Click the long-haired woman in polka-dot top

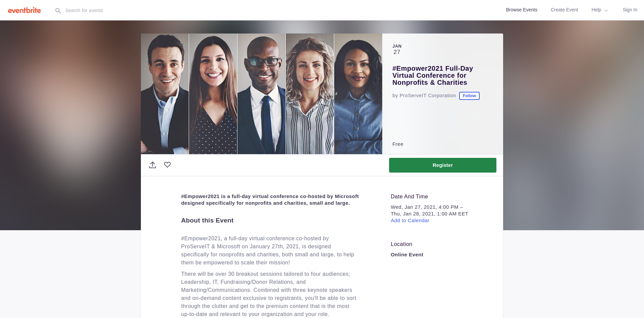pos(213,94)
